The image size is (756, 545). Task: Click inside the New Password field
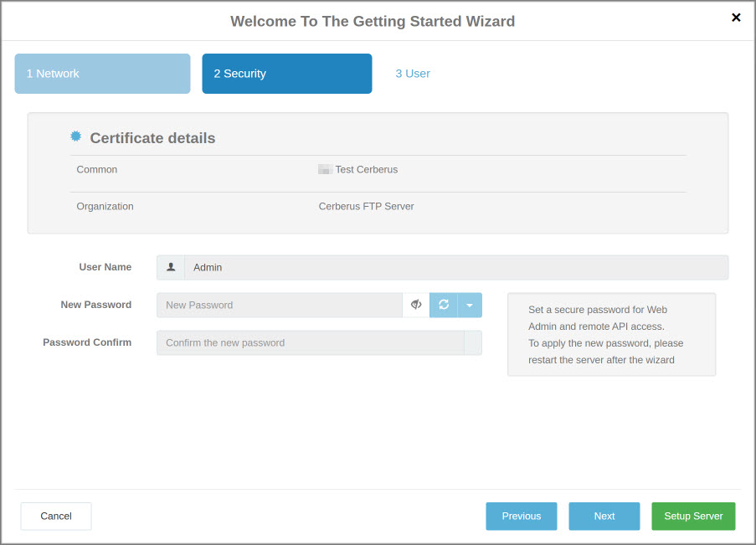coord(280,305)
